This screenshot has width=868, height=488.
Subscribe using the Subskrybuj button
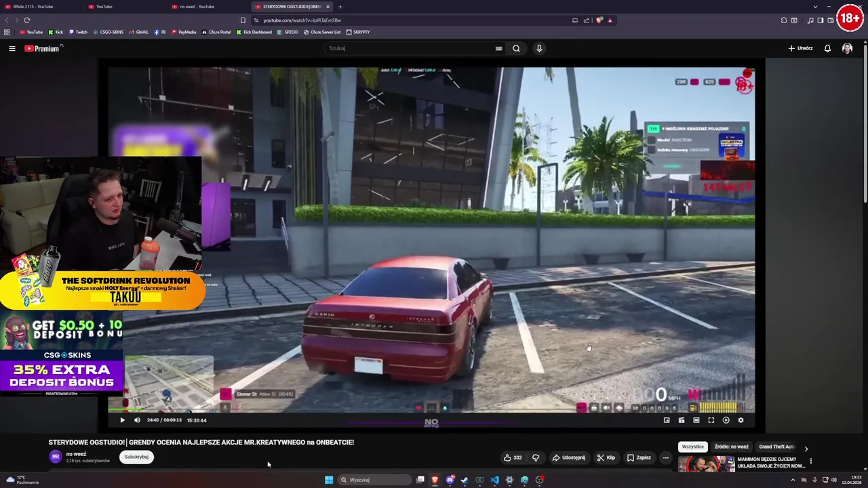(136, 457)
